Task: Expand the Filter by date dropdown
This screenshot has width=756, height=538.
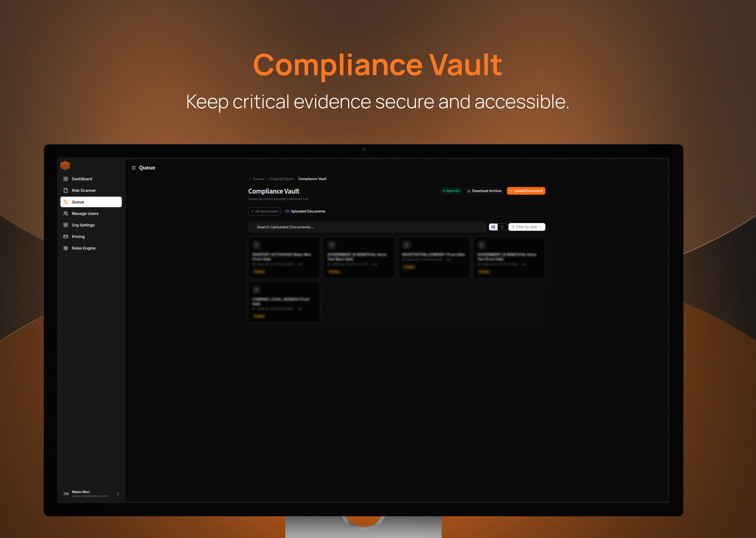Action: [527, 227]
